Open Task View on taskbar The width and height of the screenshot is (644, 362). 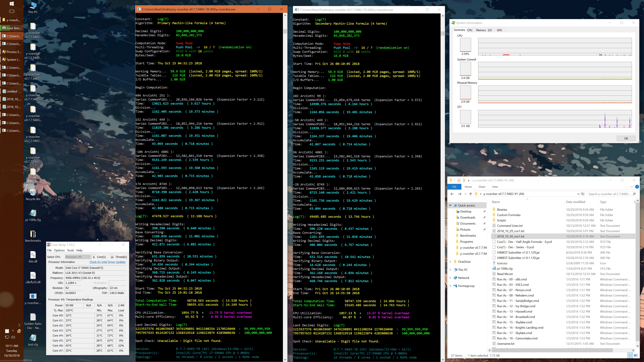pos(12,11)
